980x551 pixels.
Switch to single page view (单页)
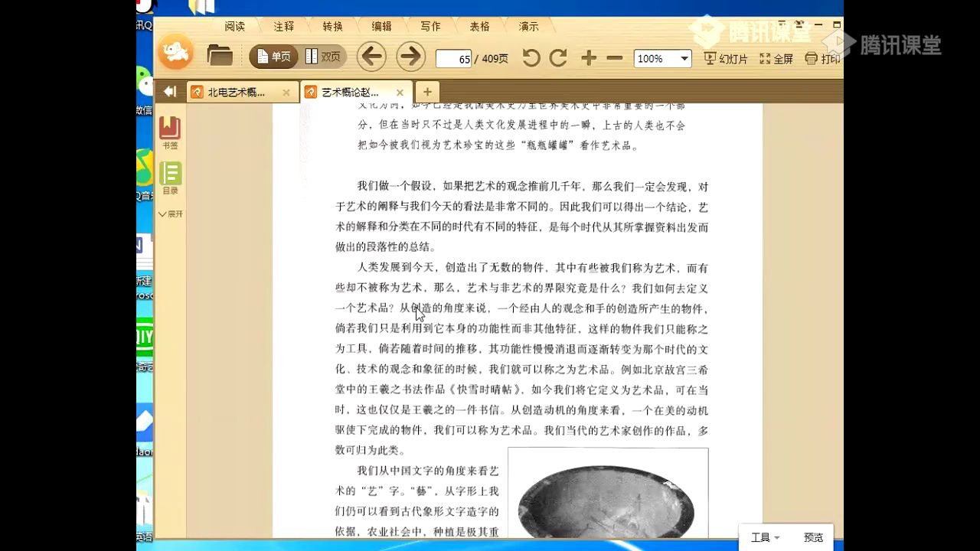(x=273, y=57)
